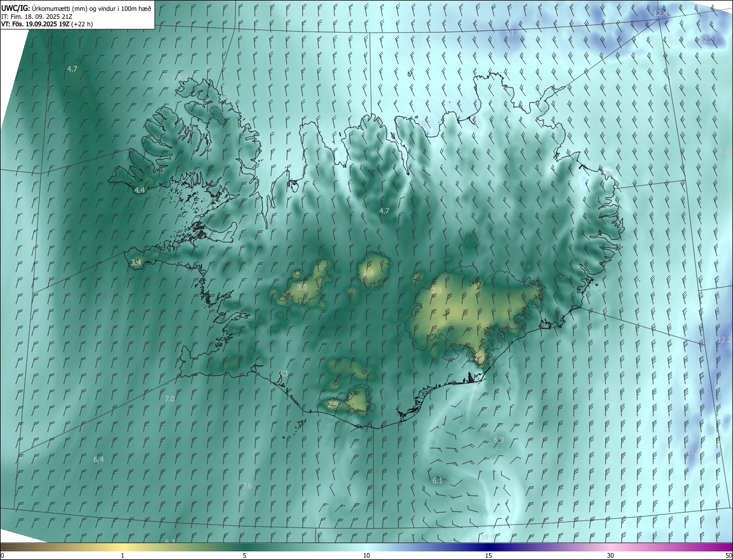Viewport: 733px width, 560px height.
Task: Click the initial time line 'IT: Fim. 18. 09. 2025 21Z'
Action: pyautogui.click(x=36, y=16)
